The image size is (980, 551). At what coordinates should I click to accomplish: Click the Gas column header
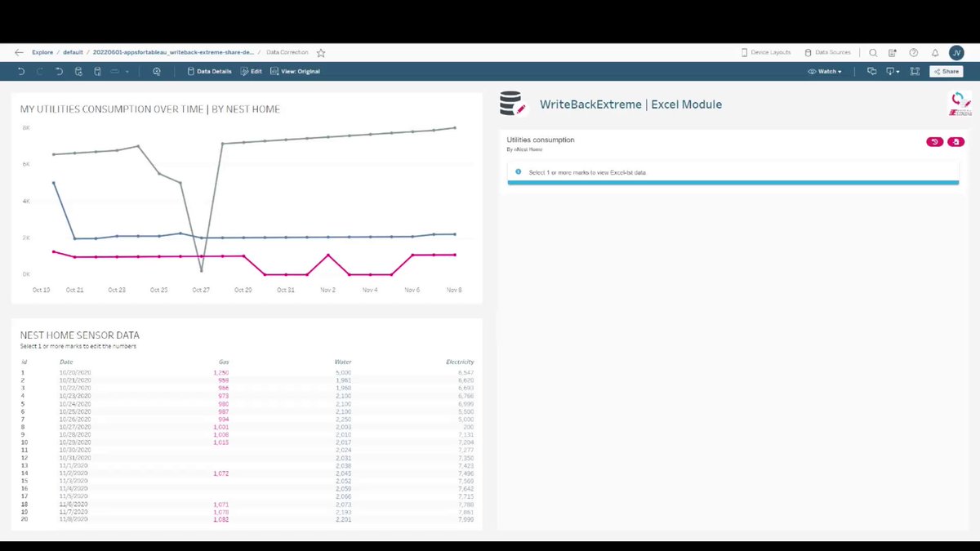224,362
